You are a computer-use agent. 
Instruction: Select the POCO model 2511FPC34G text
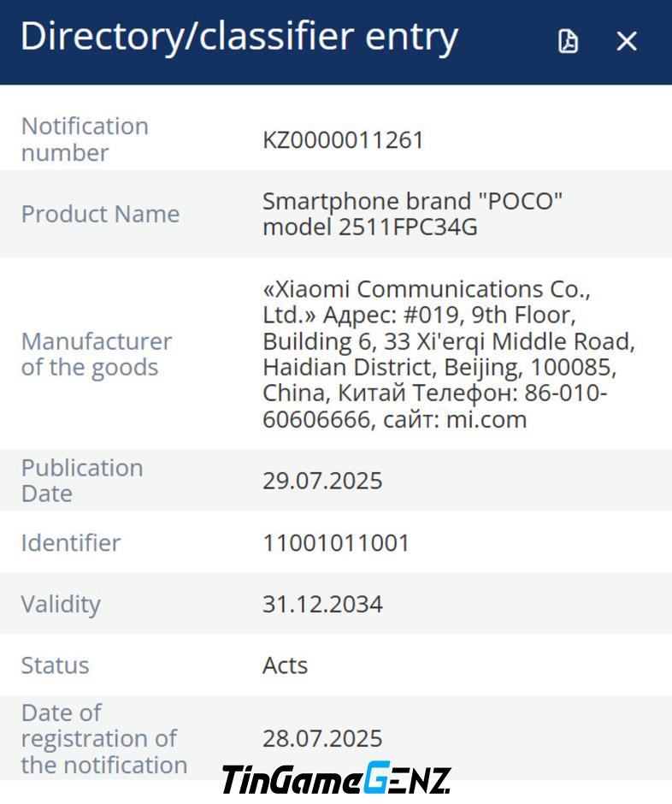tap(413, 214)
